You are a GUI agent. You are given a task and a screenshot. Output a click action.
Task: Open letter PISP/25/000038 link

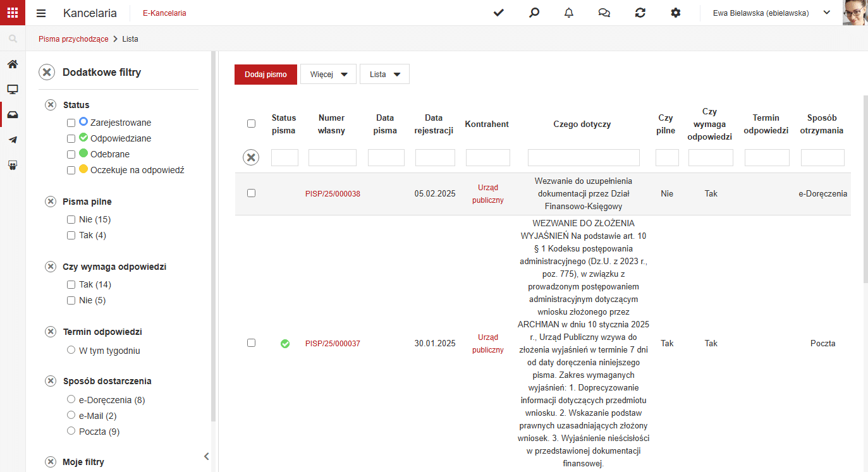click(333, 194)
